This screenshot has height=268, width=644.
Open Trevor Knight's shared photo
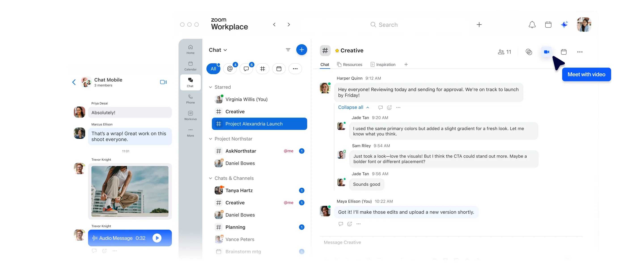(130, 191)
